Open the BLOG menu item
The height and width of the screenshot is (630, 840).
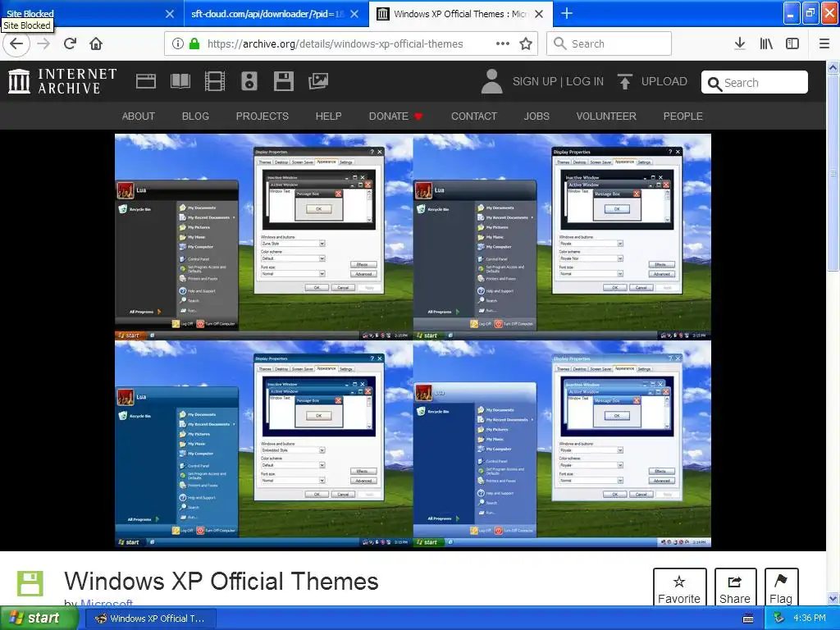195,116
